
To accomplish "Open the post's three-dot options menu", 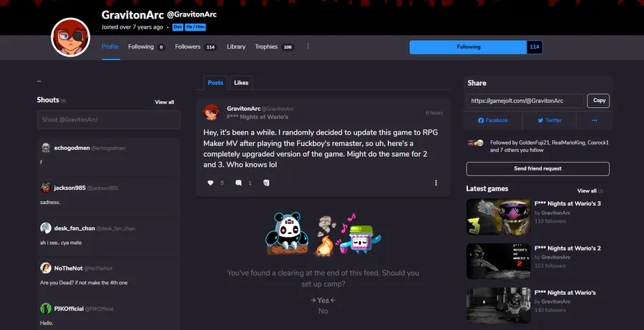I will [x=436, y=183].
